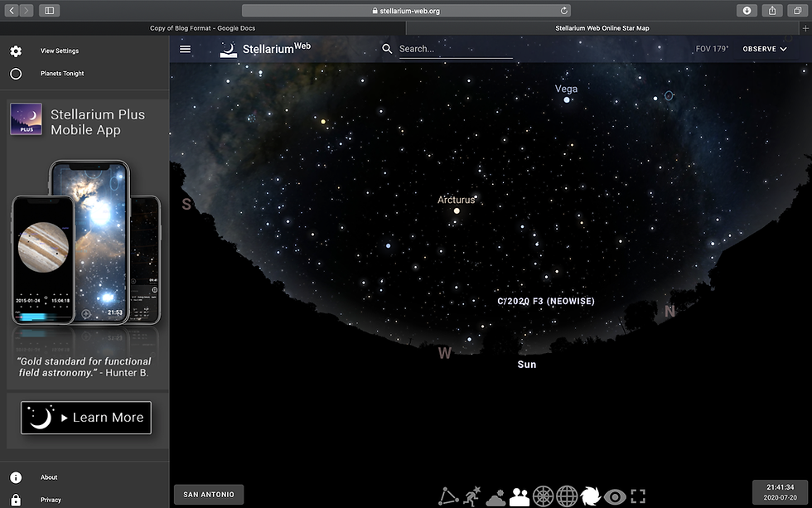Screen dimensions: 812x508
Task: Click the phones promotional image
Action: pyautogui.click(x=86, y=242)
